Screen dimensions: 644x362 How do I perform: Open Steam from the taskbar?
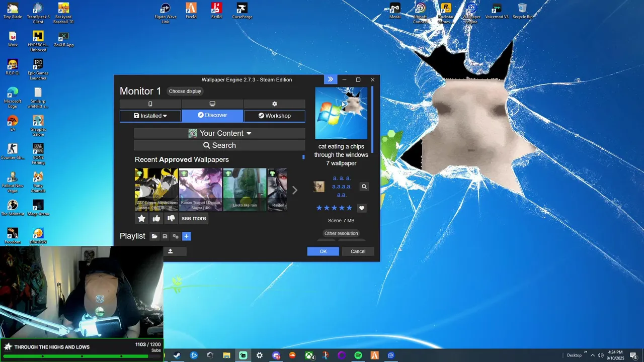177,355
